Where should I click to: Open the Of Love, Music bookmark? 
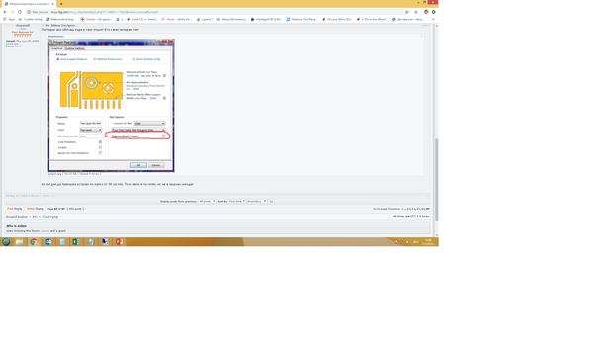point(338,19)
